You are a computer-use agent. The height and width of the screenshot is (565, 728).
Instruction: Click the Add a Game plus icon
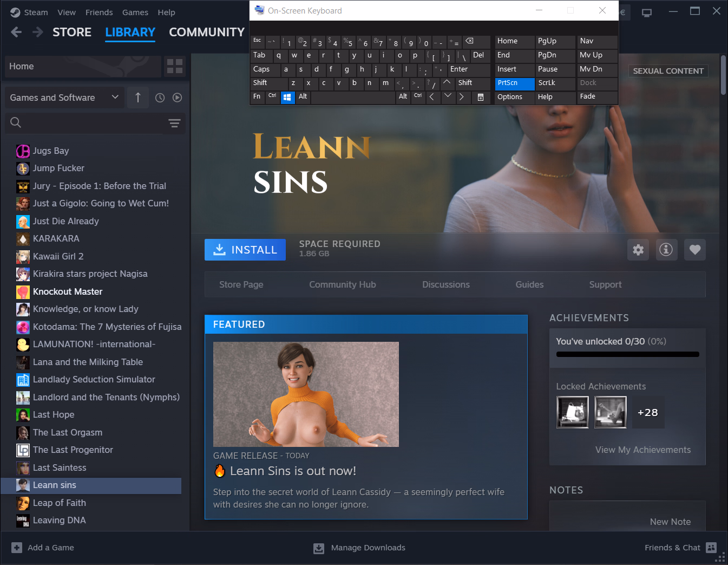[x=17, y=548]
